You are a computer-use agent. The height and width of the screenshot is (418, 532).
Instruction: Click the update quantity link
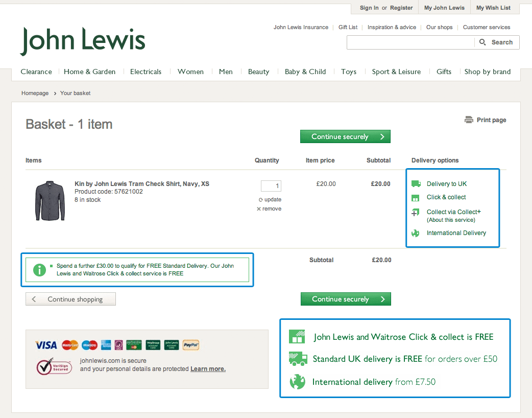[x=270, y=200]
